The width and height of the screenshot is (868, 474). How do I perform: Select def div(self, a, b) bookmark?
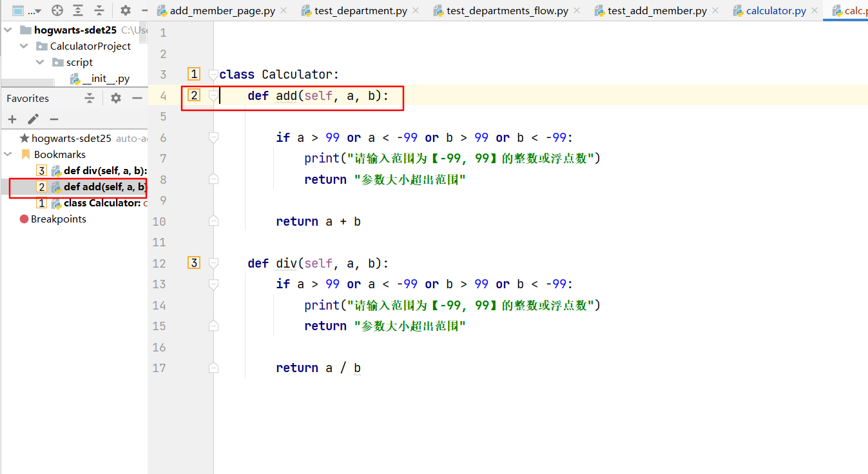coord(106,170)
